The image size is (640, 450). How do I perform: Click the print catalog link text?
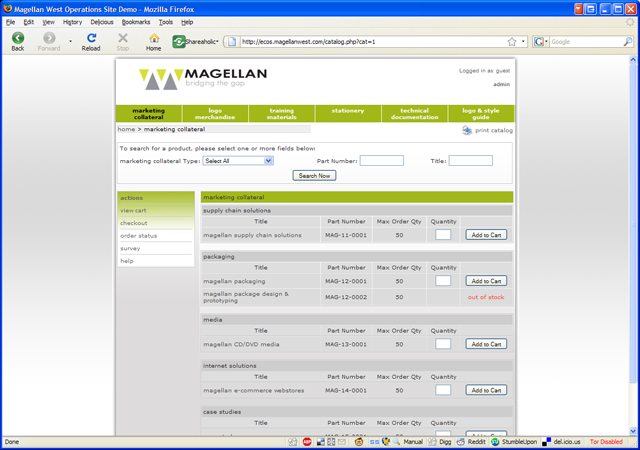(x=494, y=130)
